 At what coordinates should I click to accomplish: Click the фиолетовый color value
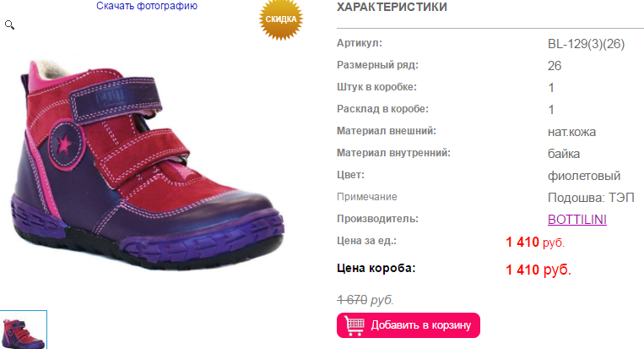click(x=583, y=176)
